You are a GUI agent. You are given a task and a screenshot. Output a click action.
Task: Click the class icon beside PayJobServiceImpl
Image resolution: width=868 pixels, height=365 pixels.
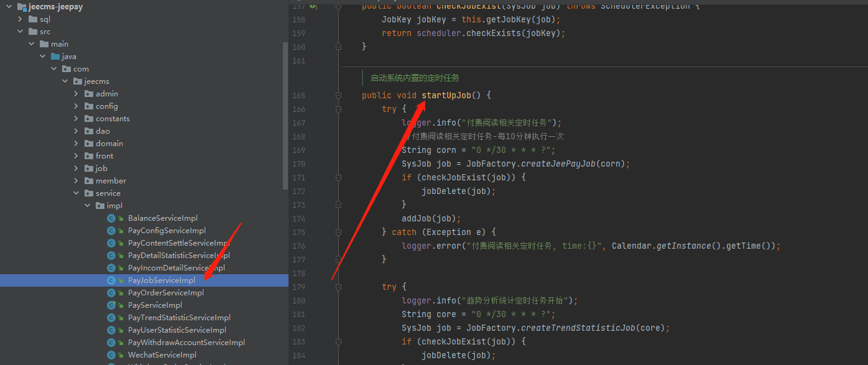(x=111, y=280)
